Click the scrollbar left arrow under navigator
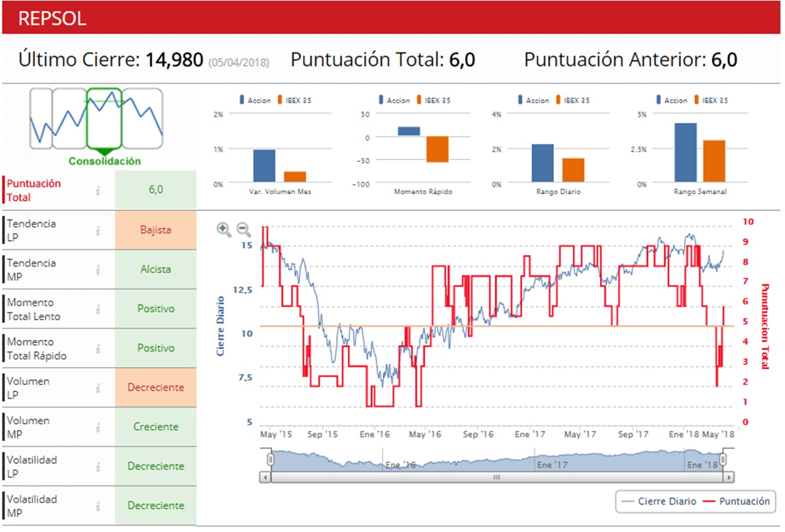Image resolution: width=785 pixels, height=532 pixels. pos(265,477)
